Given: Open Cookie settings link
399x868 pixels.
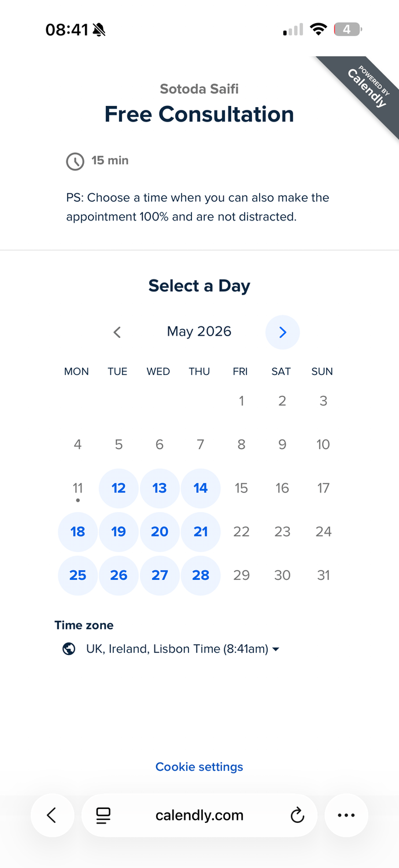Looking at the screenshot, I should pyautogui.click(x=199, y=767).
